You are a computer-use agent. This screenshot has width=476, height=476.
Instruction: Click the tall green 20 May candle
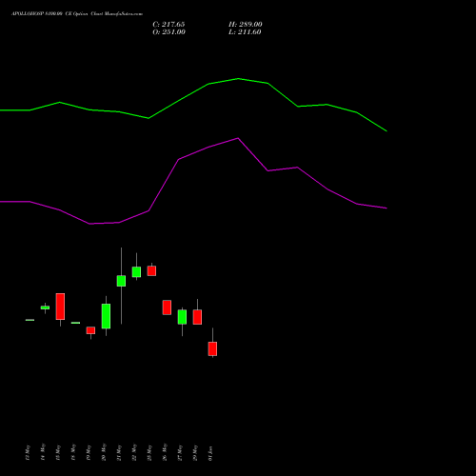pos(106,316)
